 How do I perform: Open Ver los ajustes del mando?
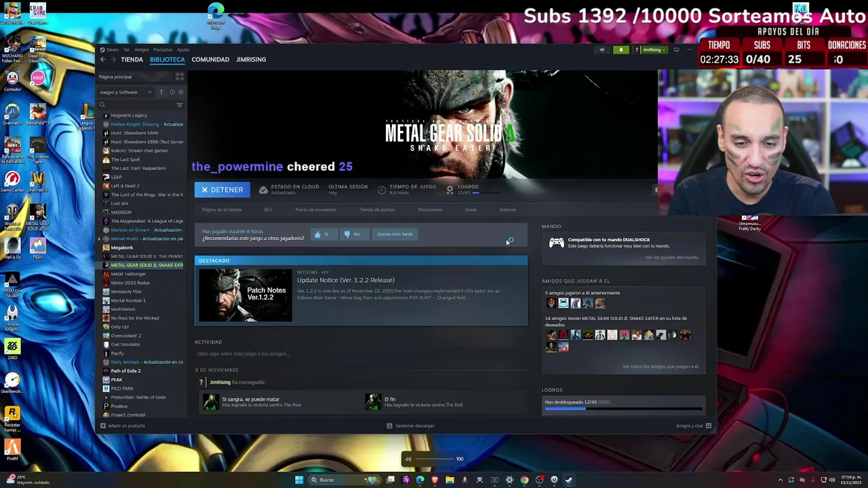pos(671,258)
